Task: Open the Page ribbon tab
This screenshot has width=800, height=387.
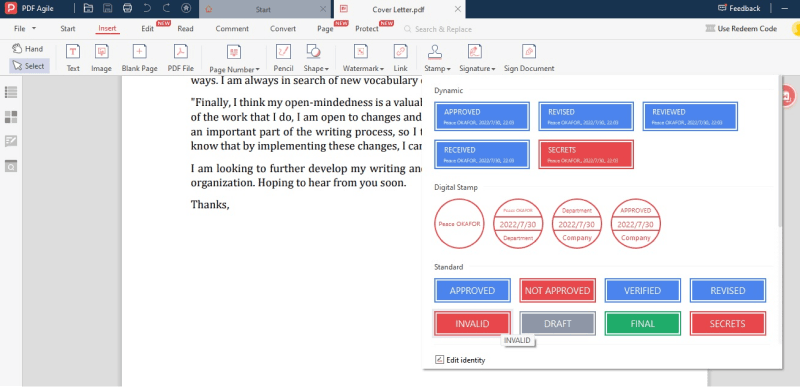Action: (x=325, y=29)
